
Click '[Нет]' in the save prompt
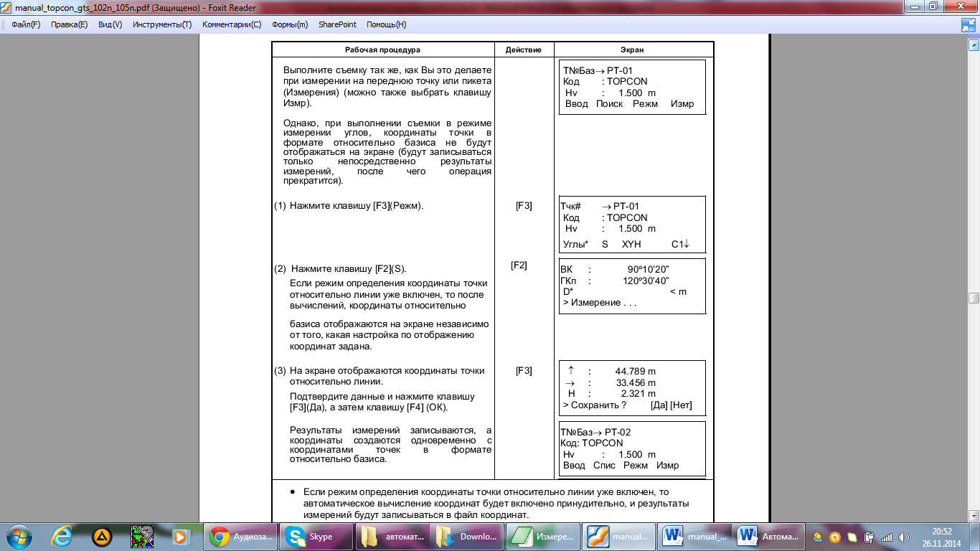coord(681,405)
